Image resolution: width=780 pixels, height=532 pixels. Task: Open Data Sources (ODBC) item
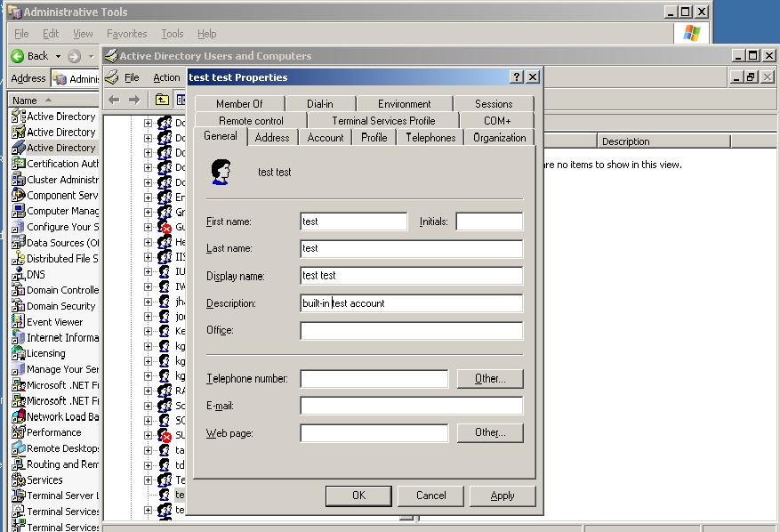[55, 243]
